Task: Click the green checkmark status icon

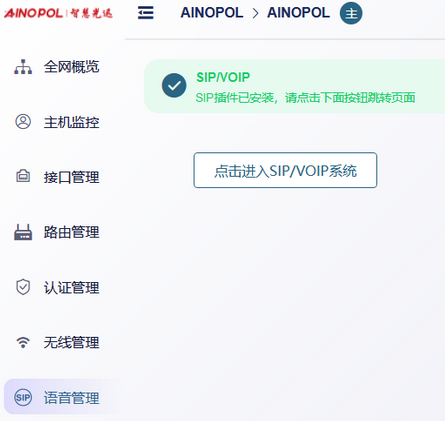Action: coord(174,85)
